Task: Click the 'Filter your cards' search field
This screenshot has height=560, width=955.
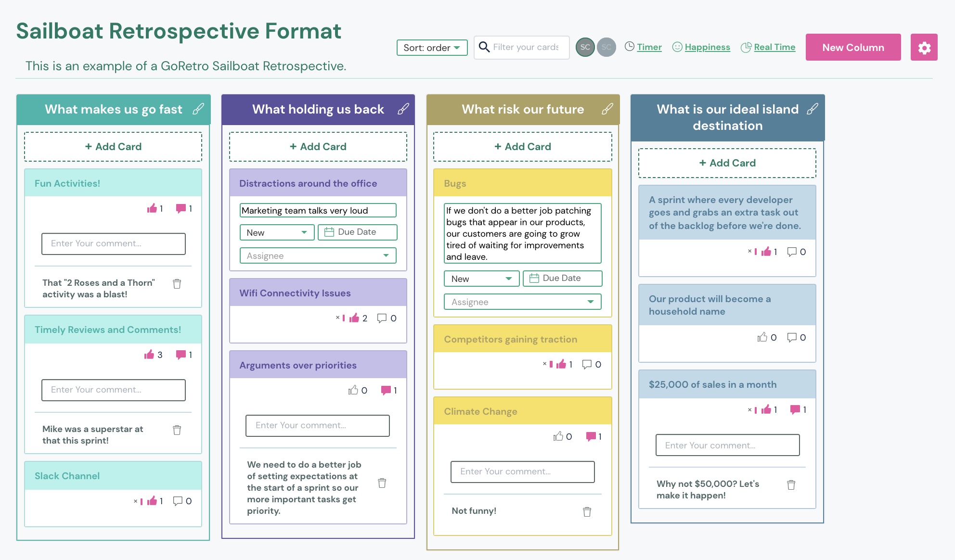Action: tap(526, 47)
